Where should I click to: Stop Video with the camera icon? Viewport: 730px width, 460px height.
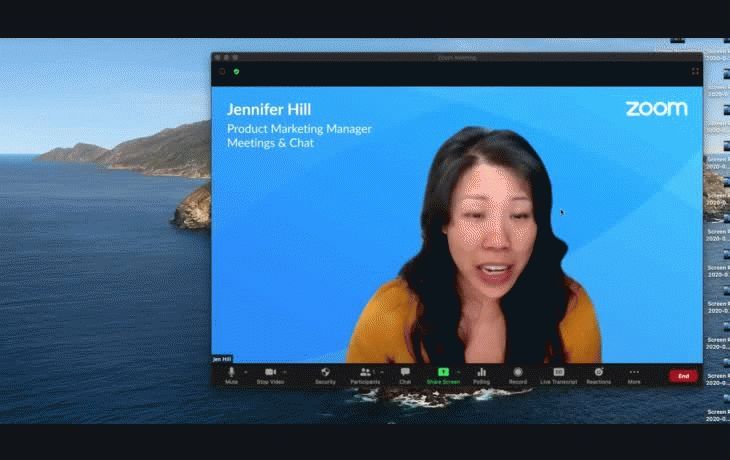pos(270,375)
